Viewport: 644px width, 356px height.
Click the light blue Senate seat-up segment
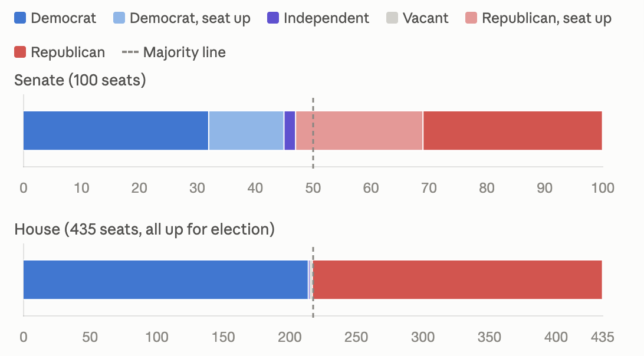click(247, 131)
